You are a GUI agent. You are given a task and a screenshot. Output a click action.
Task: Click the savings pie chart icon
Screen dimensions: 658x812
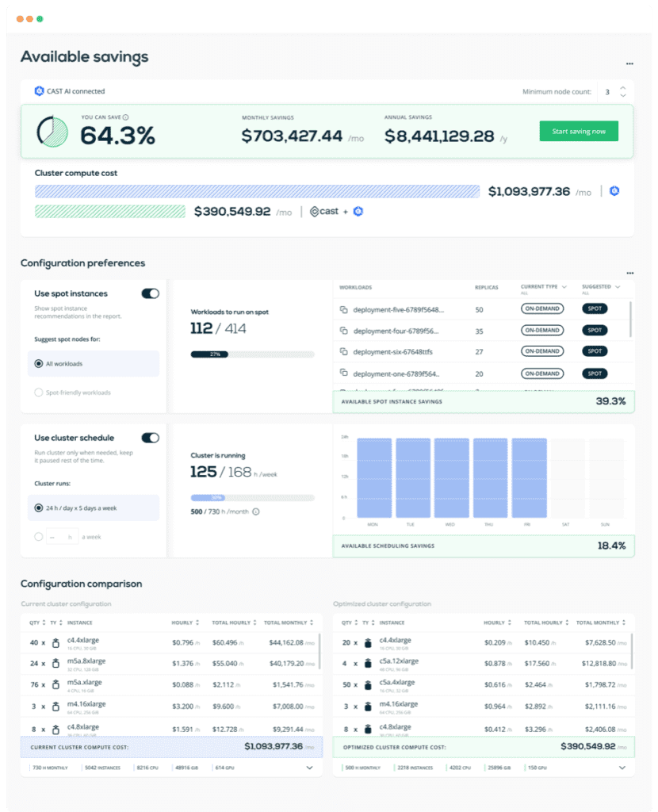coord(52,132)
